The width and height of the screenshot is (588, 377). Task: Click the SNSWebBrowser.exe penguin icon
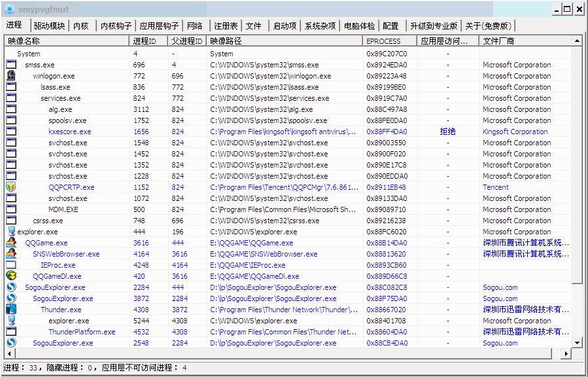pos(11,253)
